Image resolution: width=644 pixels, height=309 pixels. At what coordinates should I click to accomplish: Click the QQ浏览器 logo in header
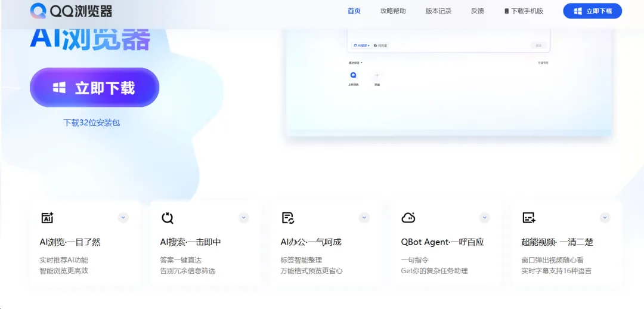click(71, 11)
